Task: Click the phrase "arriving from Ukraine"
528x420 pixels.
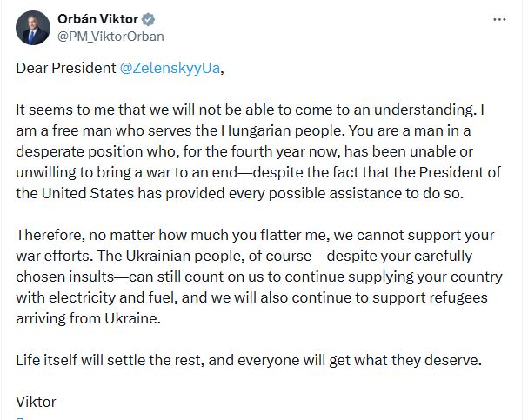Action: coord(89,318)
